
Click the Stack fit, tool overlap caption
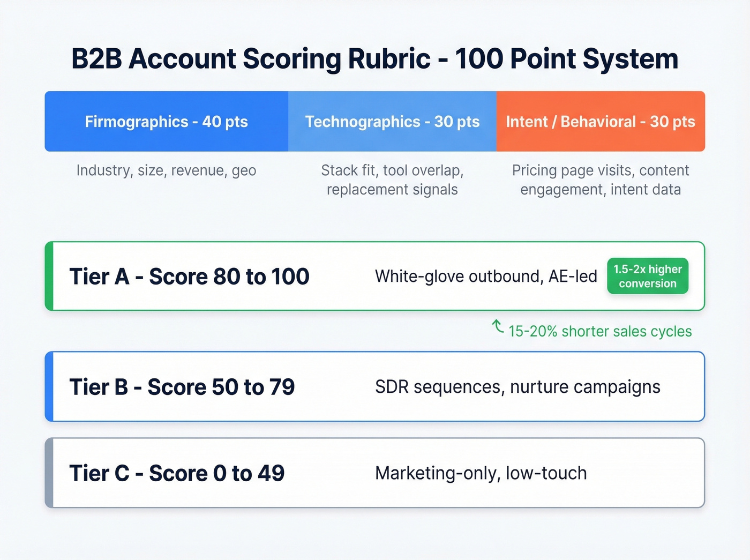[392, 180]
